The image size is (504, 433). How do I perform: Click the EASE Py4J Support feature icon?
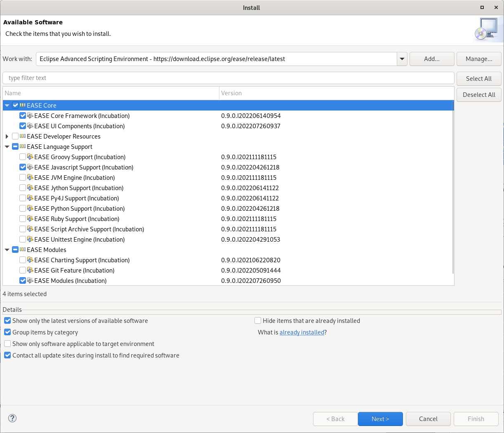[x=30, y=198]
